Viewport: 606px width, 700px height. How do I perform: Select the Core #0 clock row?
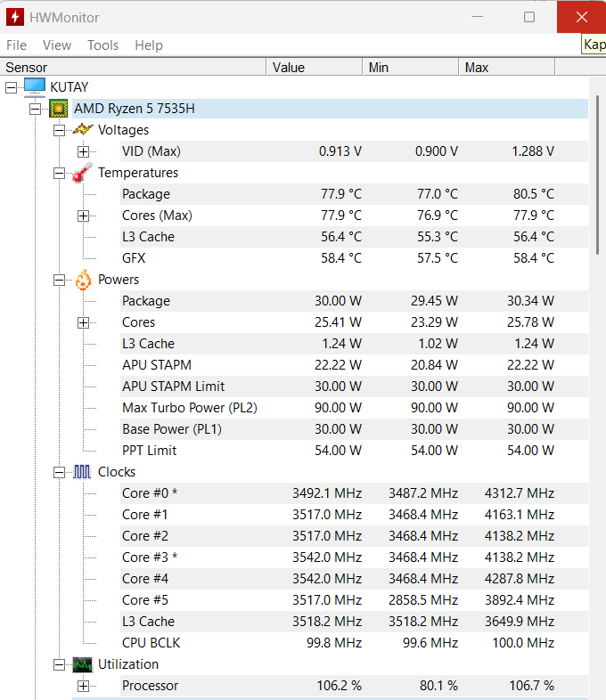[x=354, y=493]
